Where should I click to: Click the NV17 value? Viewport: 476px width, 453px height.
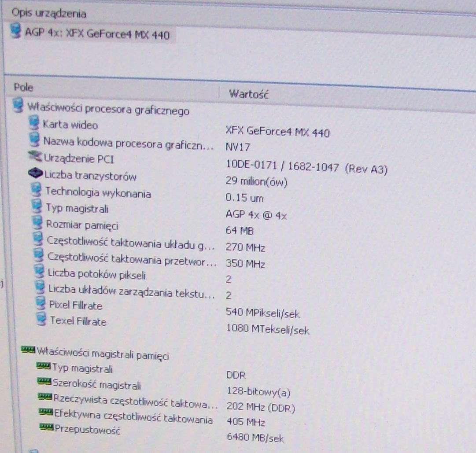point(238,147)
